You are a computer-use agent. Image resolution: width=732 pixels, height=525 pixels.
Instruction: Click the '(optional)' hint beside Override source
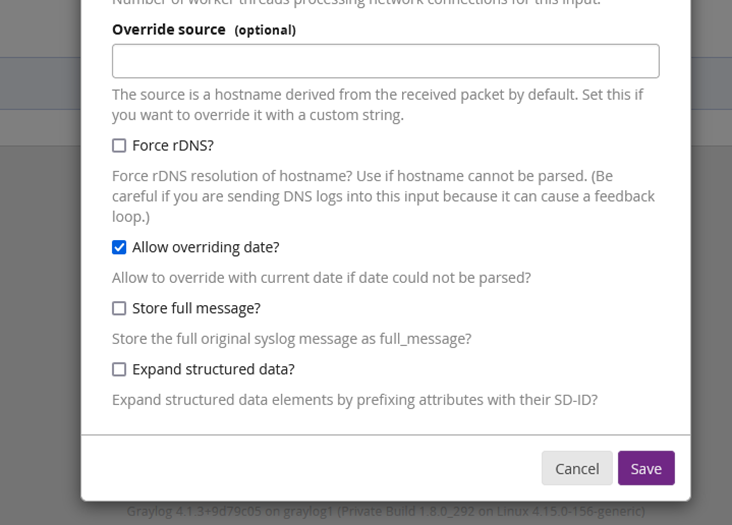(x=265, y=30)
